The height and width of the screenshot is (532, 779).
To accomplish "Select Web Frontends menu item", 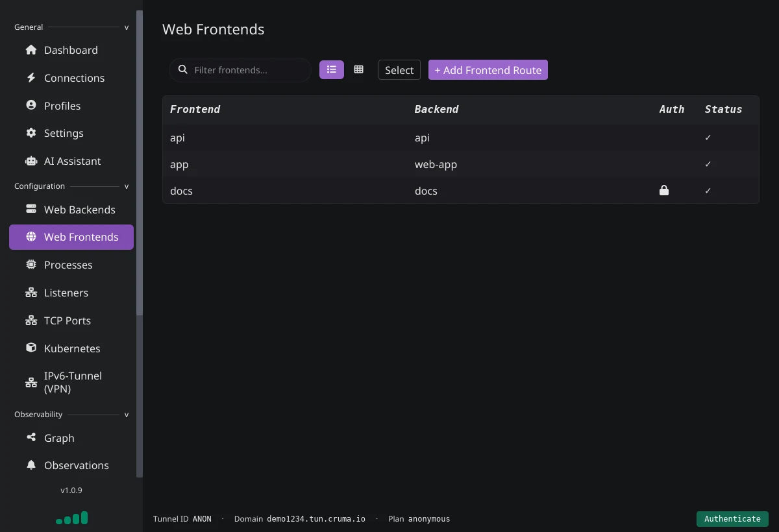I will [x=71, y=237].
